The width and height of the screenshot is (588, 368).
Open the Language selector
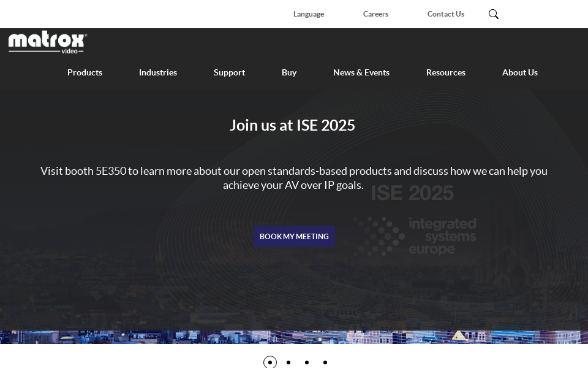308,14
